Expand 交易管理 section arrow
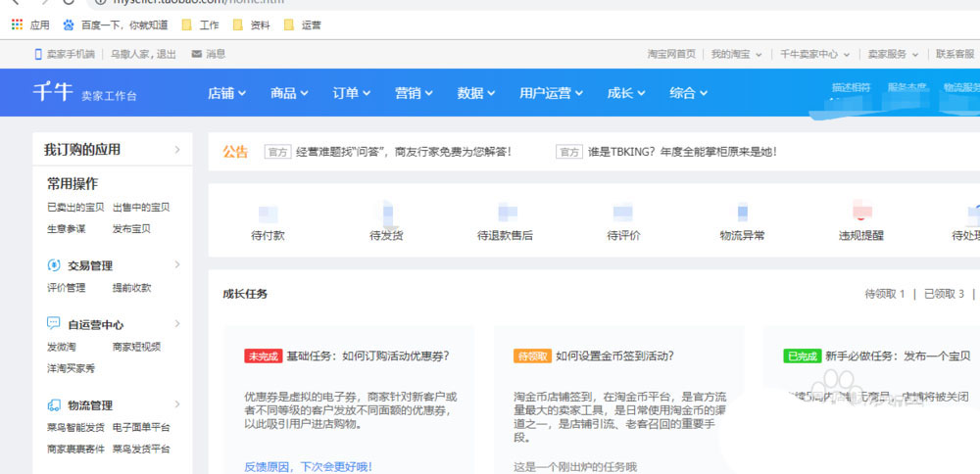 pyautogui.click(x=177, y=264)
